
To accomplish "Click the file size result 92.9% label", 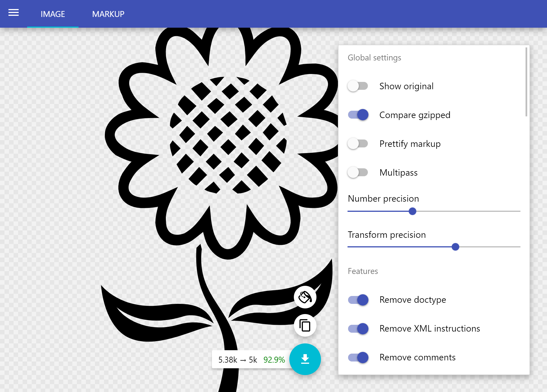I will [274, 360].
